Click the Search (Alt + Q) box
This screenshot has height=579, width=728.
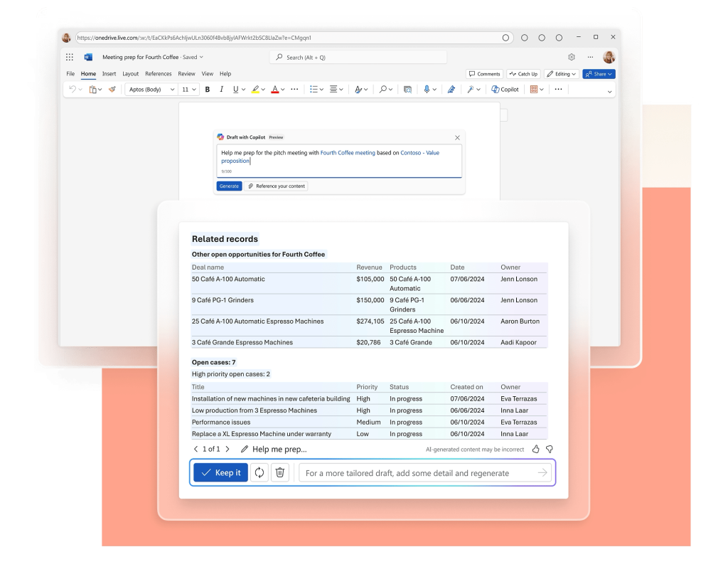click(358, 57)
